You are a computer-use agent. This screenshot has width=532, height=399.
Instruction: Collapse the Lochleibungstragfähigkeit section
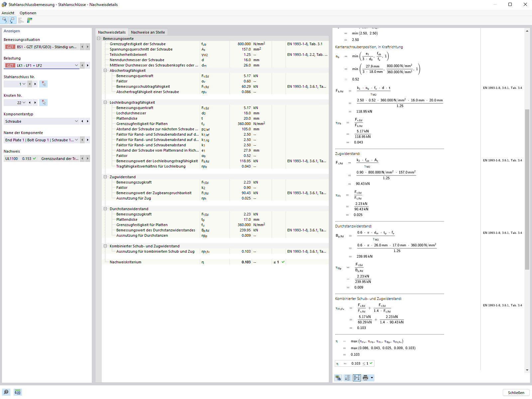pyautogui.click(x=105, y=102)
